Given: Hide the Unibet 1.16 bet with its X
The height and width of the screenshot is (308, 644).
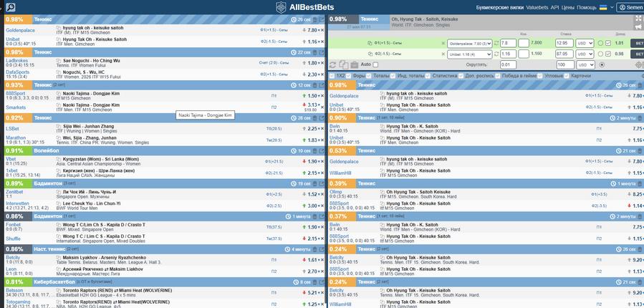Looking at the screenshot, I should 322,42.
